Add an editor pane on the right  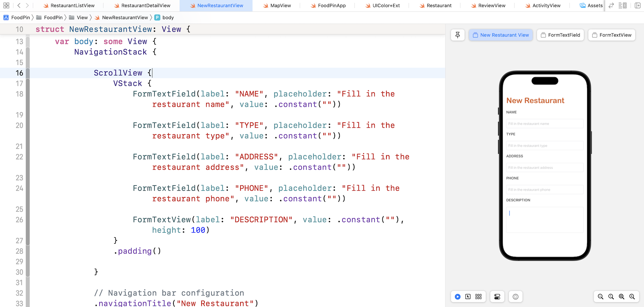638,5
